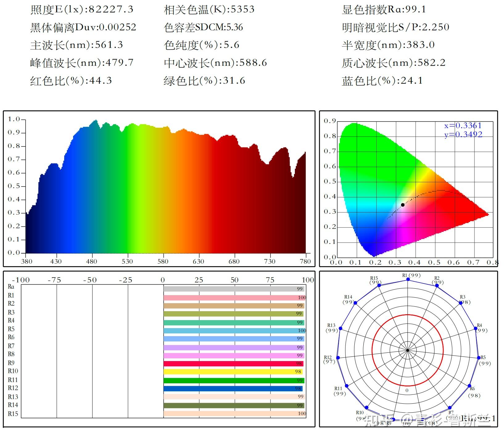Select the 色容差SDCM:5.36 value
504x441 pixels.
tap(204, 27)
